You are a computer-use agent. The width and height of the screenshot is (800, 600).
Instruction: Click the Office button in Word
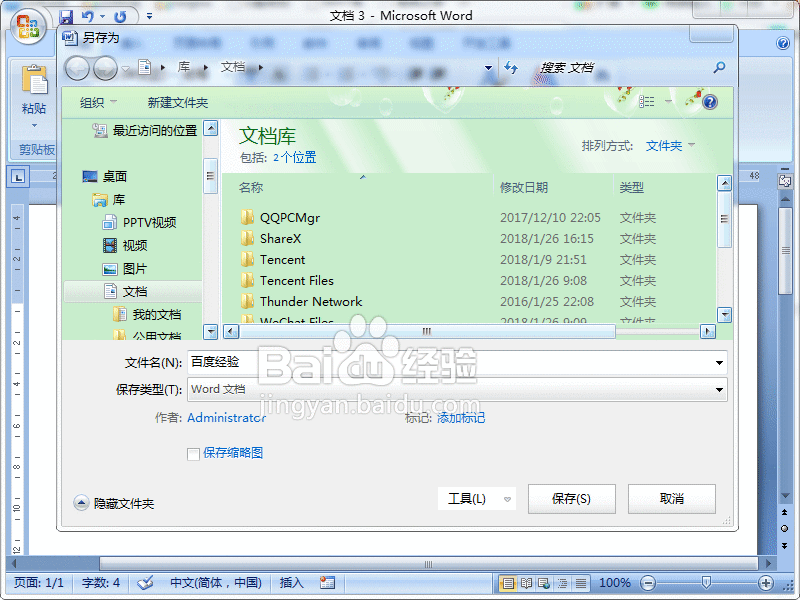[x=28, y=28]
